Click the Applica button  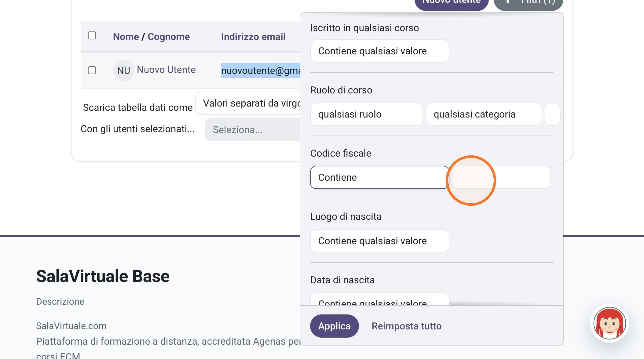coord(334,326)
